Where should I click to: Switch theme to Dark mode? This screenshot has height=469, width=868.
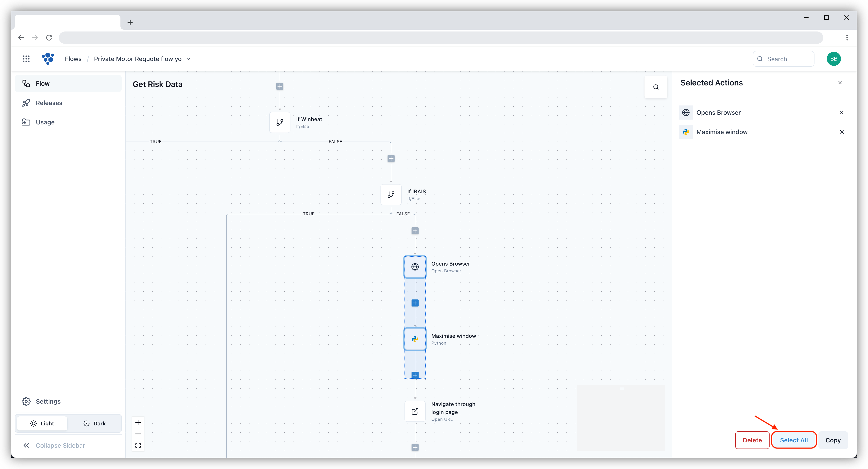(94, 423)
